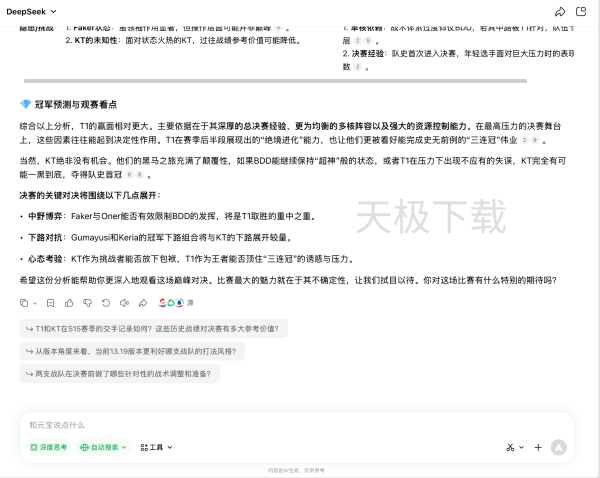This screenshot has width=600, height=478.
Task: Select the 两支战队在决赛前 suggested question
Action: (119, 374)
